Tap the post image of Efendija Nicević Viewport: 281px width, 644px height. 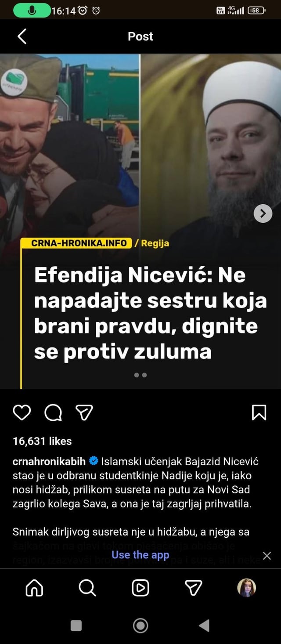pyautogui.click(x=140, y=221)
